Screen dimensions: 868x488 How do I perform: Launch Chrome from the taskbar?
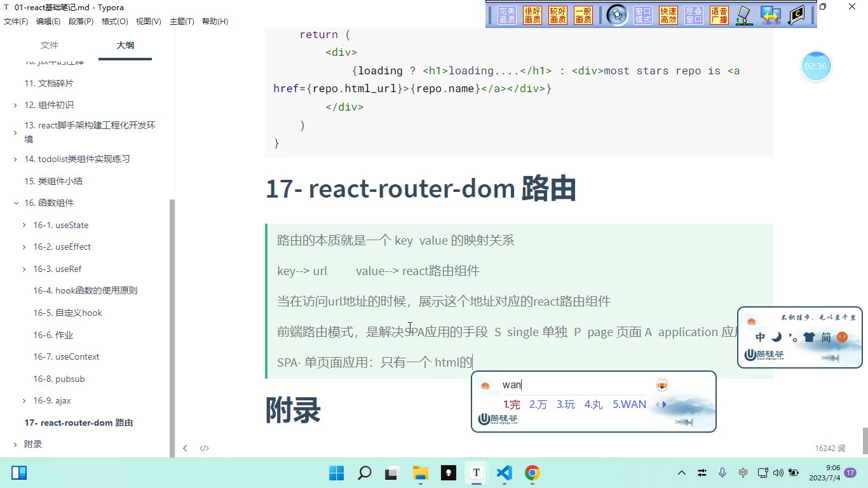point(532,473)
